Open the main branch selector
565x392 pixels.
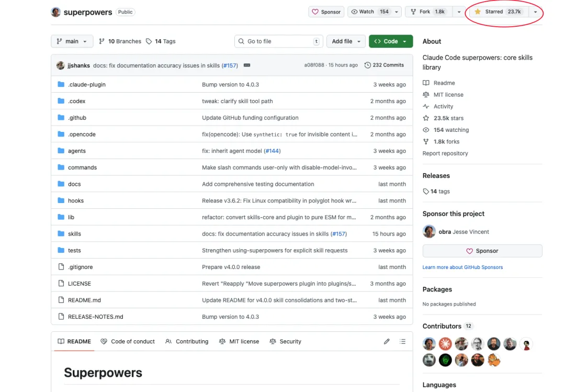click(x=72, y=41)
